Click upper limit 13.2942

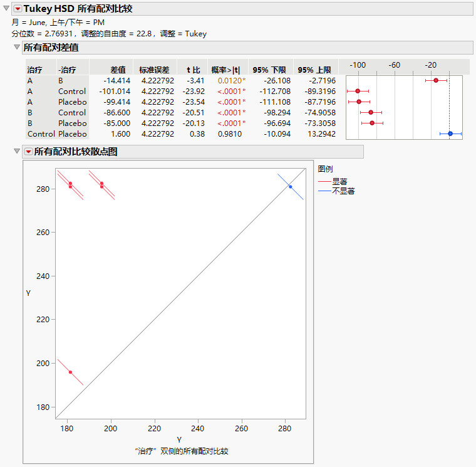[322, 134]
